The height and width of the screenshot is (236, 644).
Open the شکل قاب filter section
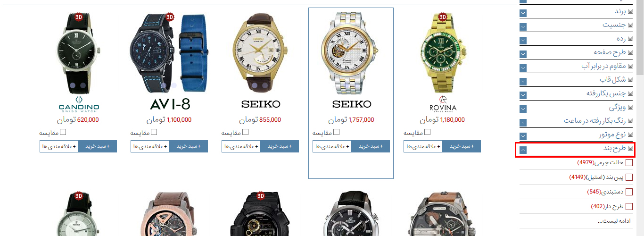pos(523,82)
